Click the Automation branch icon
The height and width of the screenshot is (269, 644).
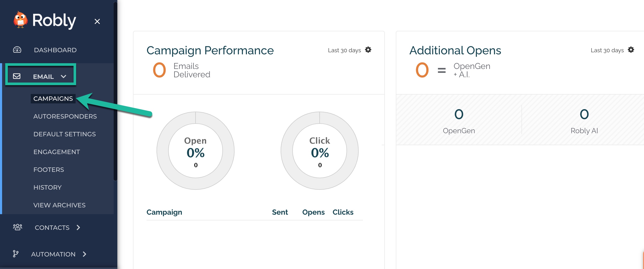pos(16,254)
